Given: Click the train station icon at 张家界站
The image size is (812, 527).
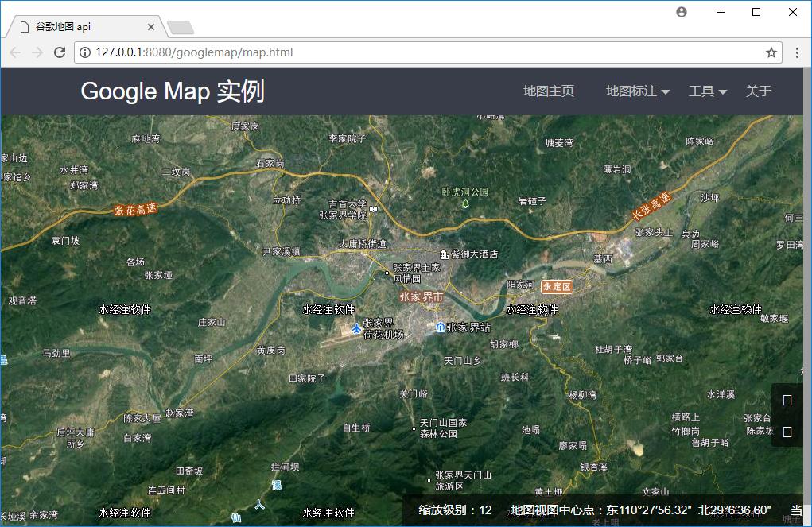Looking at the screenshot, I should pos(440,327).
